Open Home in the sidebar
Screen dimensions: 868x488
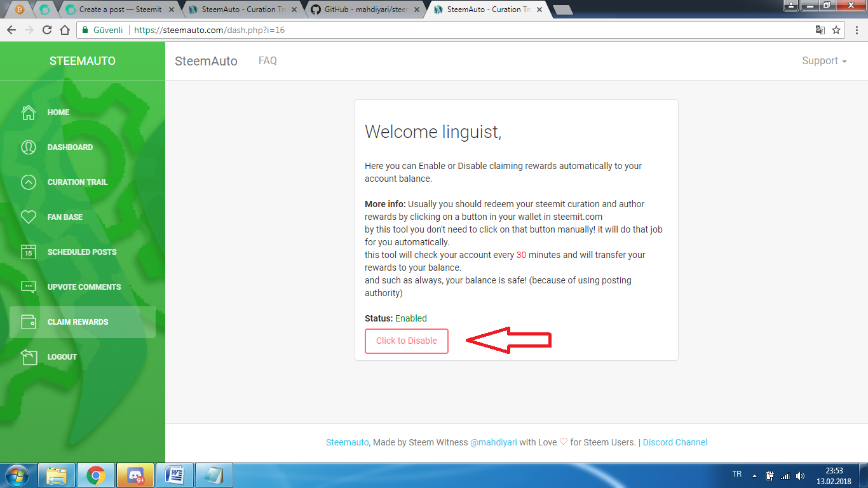[x=83, y=112]
